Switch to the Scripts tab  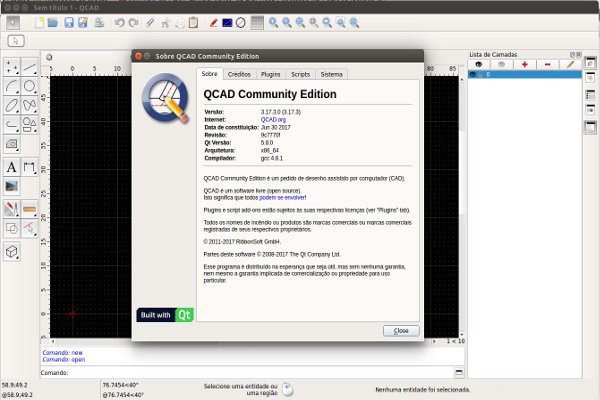(x=300, y=74)
